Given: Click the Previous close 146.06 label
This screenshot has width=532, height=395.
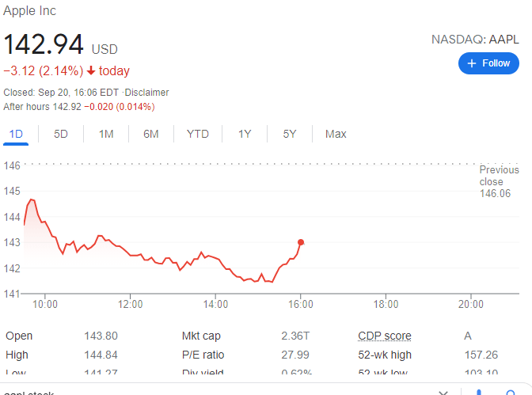Looking at the screenshot, I should (499, 181).
